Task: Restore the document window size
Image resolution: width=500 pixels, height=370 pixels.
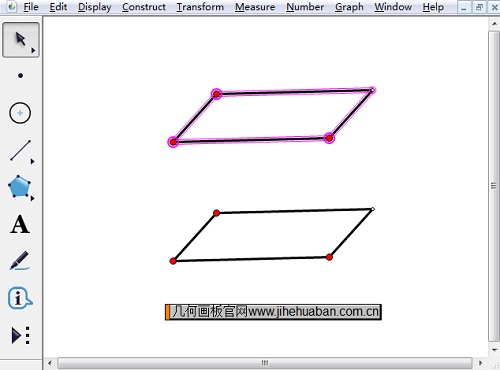Action: tap(479, 7)
